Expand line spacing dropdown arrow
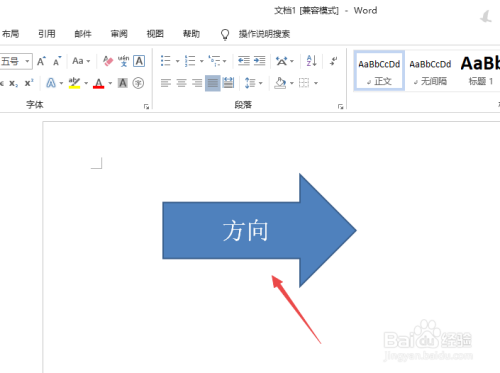Screen dimensions: 500x373 (x=261, y=83)
